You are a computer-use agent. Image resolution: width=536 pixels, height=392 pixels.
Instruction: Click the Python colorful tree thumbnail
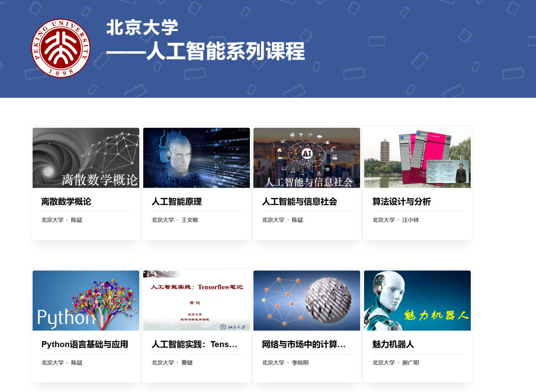pos(86,301)
